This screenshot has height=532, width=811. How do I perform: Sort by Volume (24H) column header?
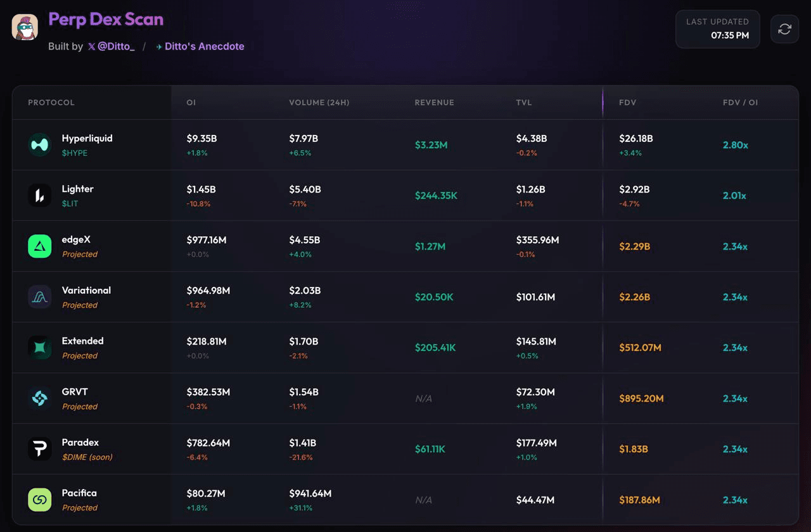click(x=319, y=103)
